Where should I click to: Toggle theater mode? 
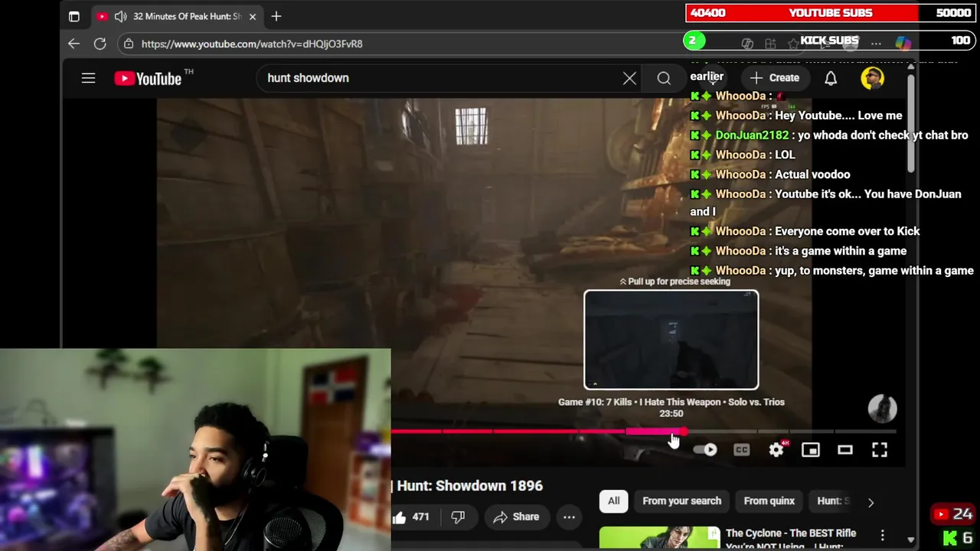(845, 450)
